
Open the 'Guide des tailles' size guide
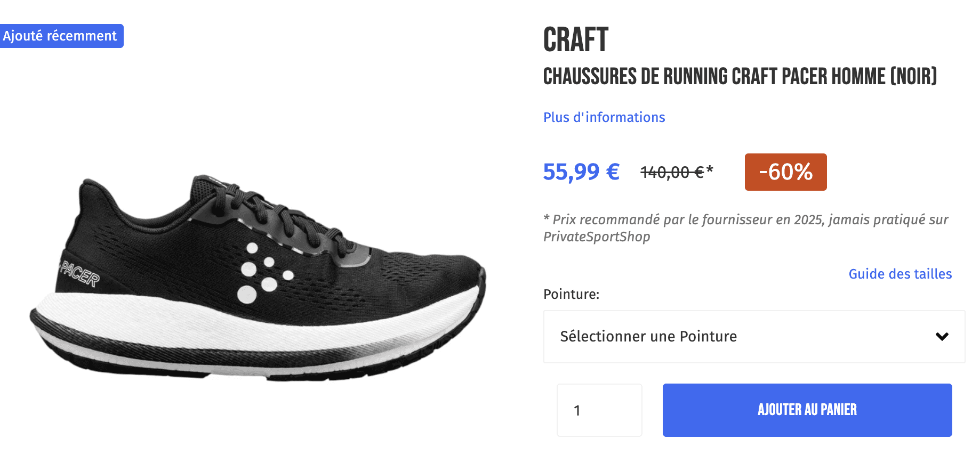(x=899, y=273)
